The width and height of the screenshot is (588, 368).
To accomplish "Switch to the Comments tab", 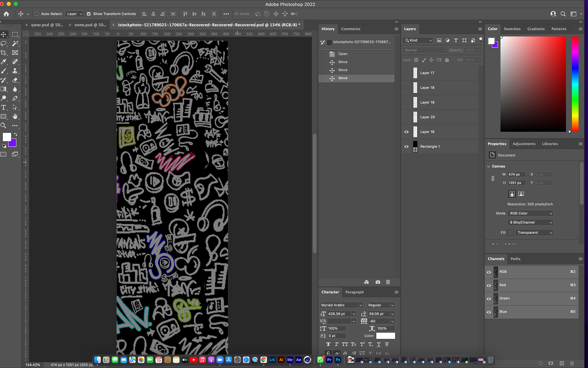I will [x=351, y=29].
